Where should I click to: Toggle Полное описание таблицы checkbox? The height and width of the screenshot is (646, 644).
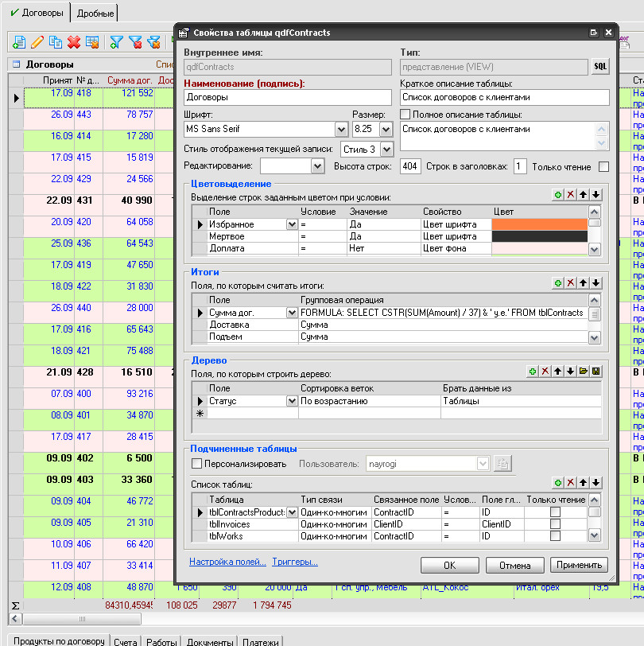(405, 115)
